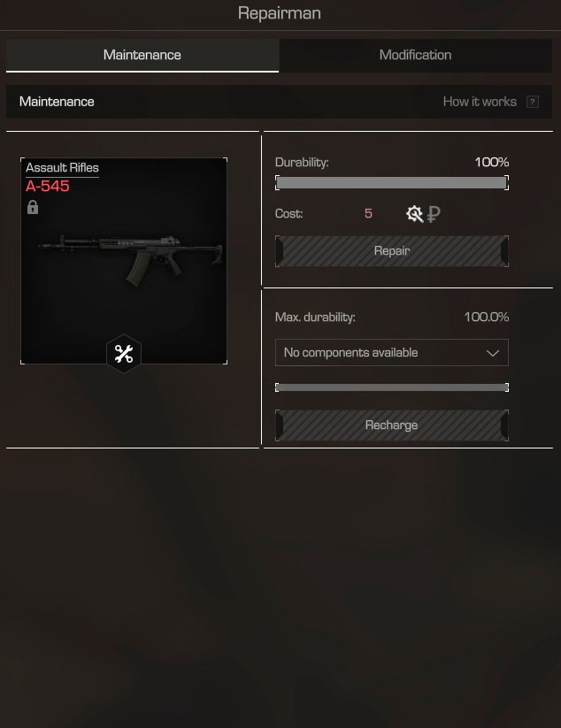Click the Assault Rifles category label
Screen dimensions: 561x728
click(62, 167)
